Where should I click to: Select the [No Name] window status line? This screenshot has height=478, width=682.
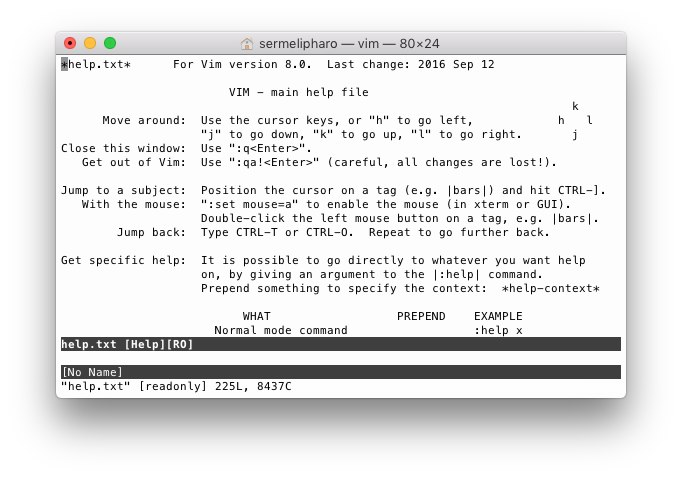click(341, 372)
